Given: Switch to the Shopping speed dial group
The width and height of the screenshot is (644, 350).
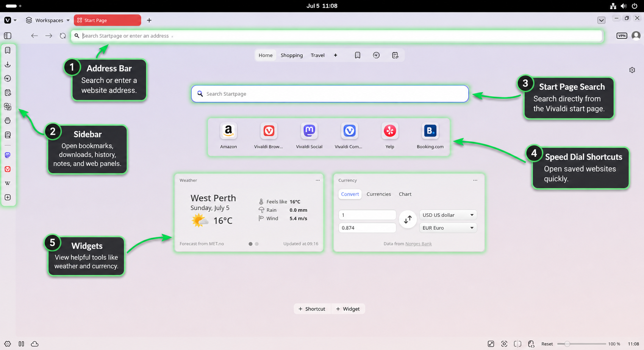Looking at the screenshot, I should (x=292, y=55).
